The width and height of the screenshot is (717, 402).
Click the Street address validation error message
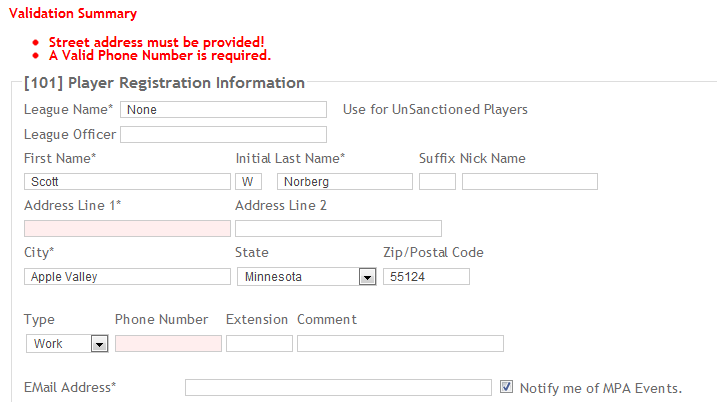click(x=156, y=42)
